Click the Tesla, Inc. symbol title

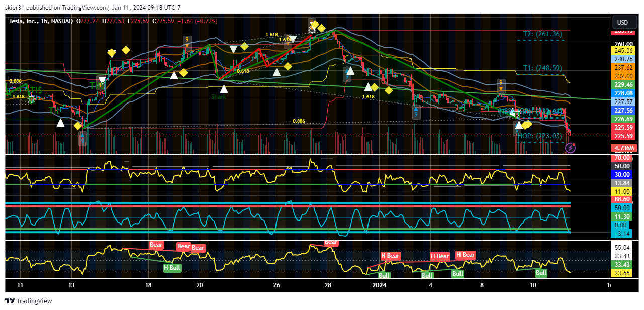pos(26,21)
